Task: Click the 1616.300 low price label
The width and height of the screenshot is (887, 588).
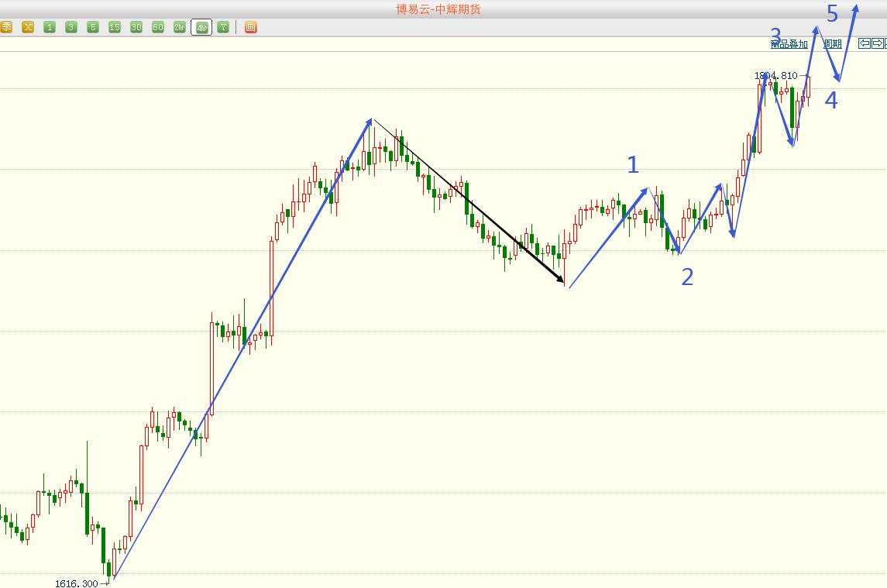Action: [x=77, y=583]
